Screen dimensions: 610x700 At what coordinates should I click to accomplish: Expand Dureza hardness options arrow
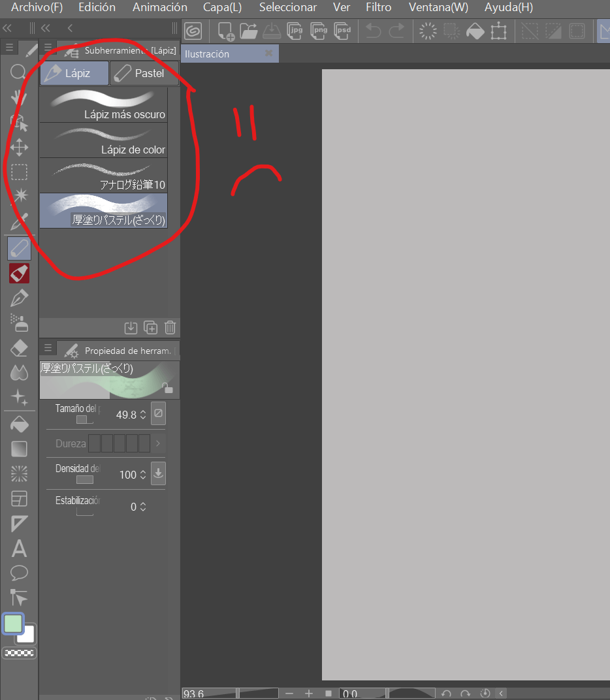pos(157,444)
